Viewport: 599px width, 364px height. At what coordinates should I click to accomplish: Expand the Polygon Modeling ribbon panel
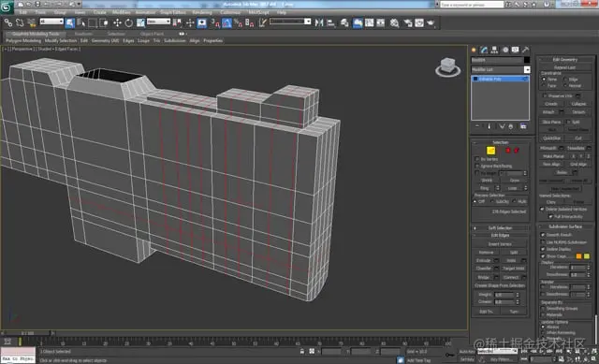(x=22, y=40)
